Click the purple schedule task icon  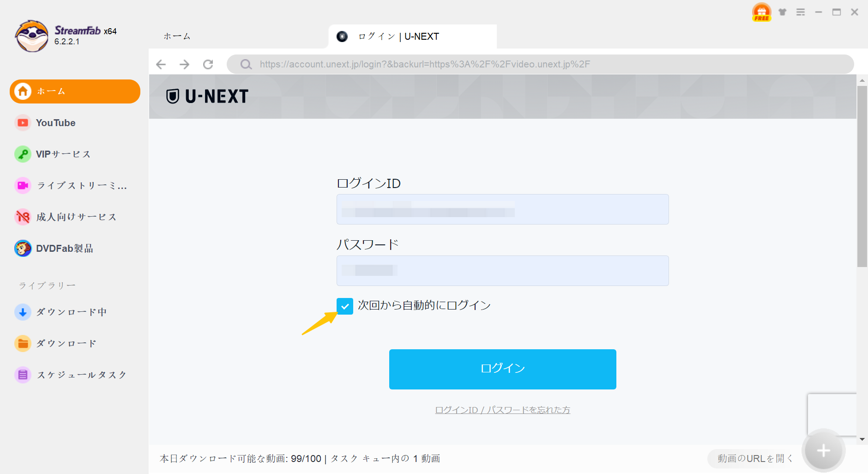click(x=23, y=375)
